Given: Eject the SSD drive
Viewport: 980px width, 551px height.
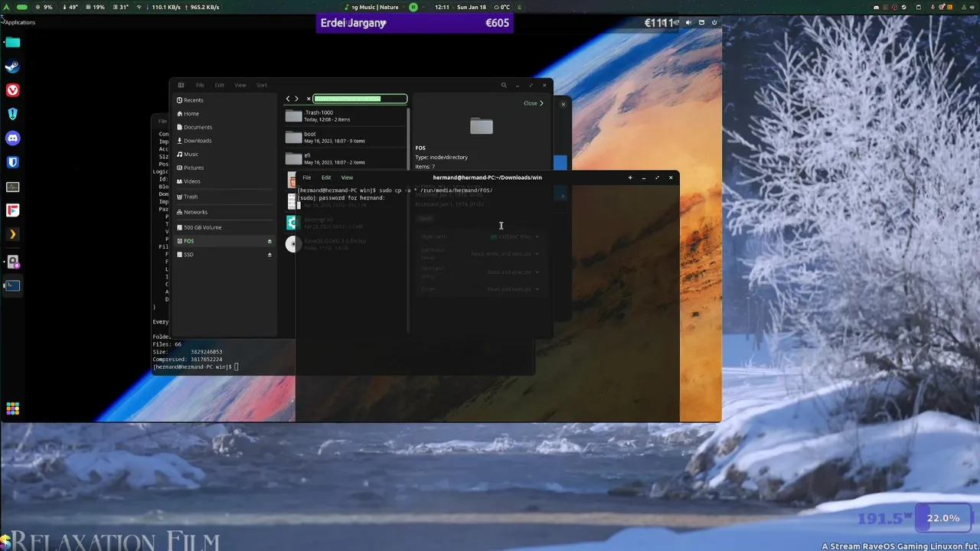Looking at the screenshot, I should pyautogui.click(x=269, y=255).
